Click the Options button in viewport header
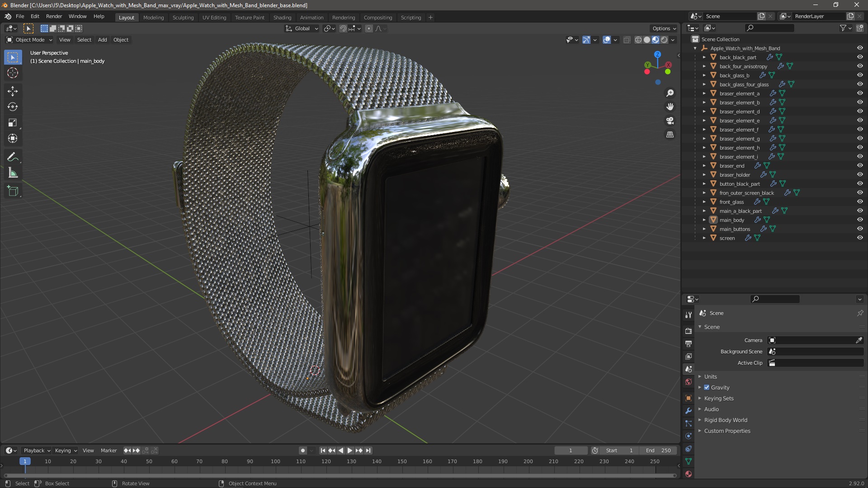 click(664, 28)
